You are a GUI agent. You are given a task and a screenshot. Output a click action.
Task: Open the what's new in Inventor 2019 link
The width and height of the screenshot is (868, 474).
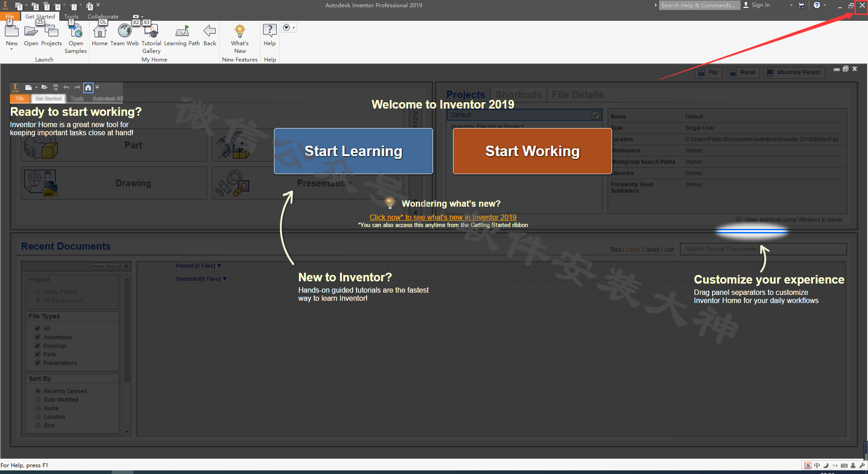click(x=443, y=217)
